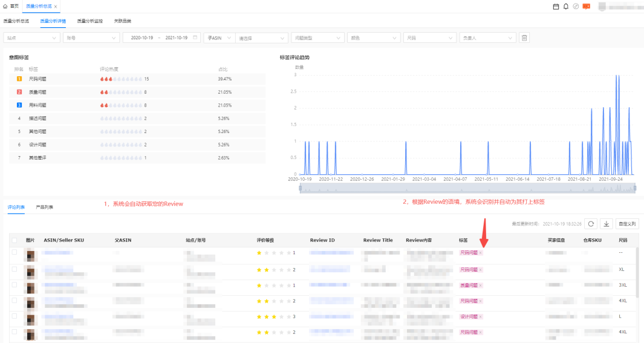Open the 问题类型 dropdown filter
This screenshot has width=644, height=343.
click(318, 38)
